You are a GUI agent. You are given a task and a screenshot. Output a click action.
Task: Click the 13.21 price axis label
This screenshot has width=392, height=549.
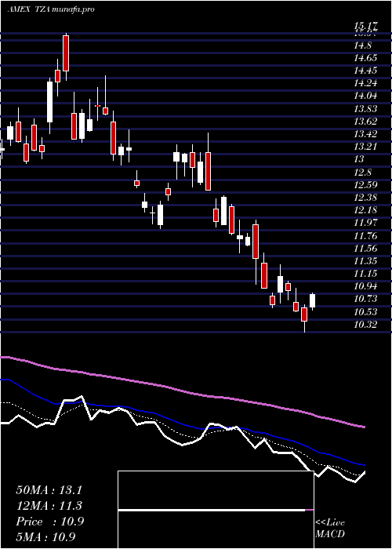pos(365,147)
